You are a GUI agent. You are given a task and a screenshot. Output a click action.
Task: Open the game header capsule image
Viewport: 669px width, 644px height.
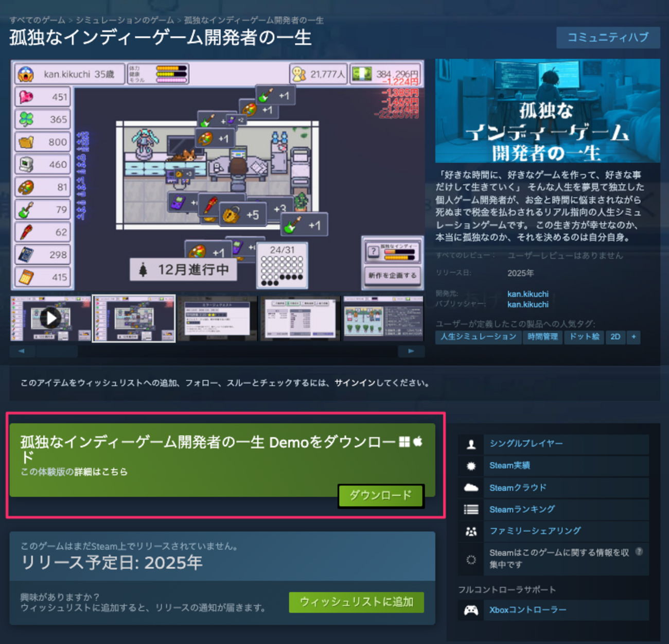coord(548,111)
